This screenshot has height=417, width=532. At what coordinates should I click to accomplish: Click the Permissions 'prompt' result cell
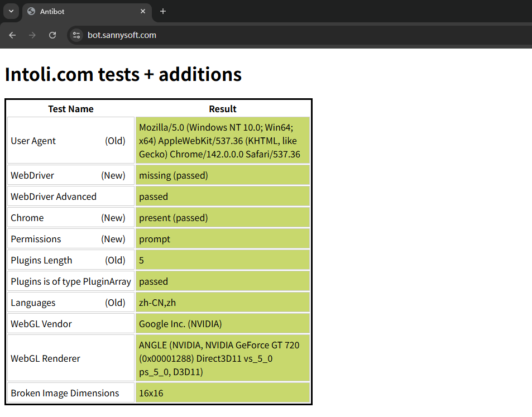tap(155, 239)
